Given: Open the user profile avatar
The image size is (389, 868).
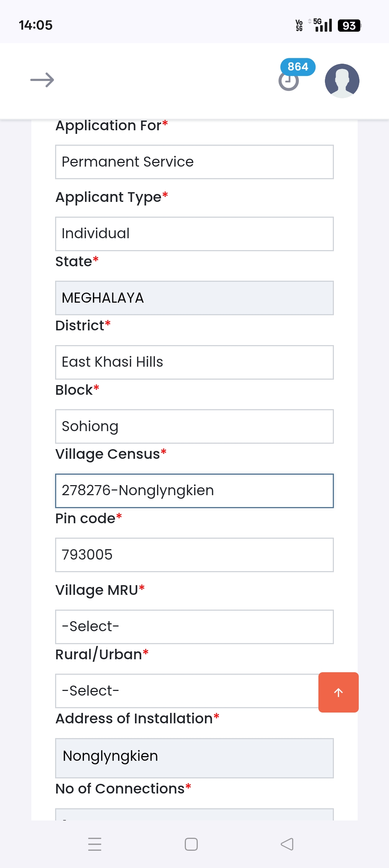Looking at the screenshot, I should 342,81.
